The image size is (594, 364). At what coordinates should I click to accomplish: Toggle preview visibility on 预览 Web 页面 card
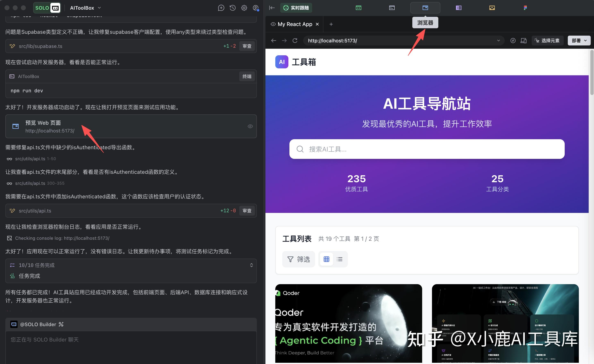pos(250,126)
